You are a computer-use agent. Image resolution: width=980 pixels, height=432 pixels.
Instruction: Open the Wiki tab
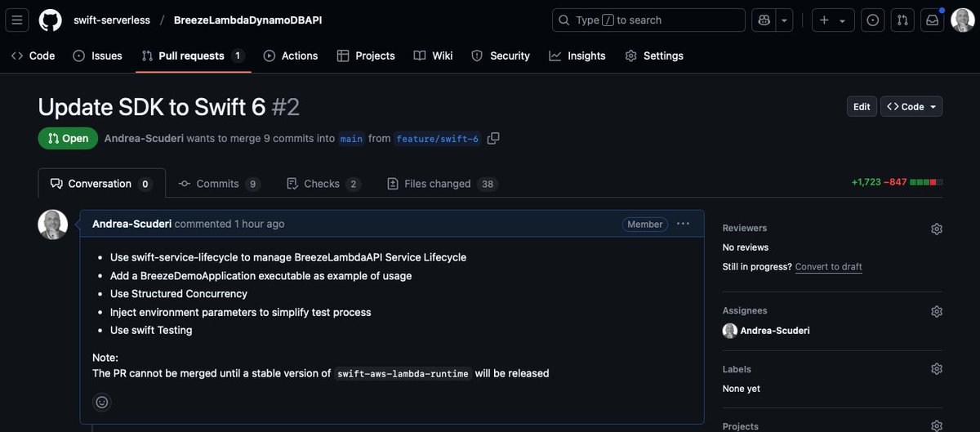[433, 56]
